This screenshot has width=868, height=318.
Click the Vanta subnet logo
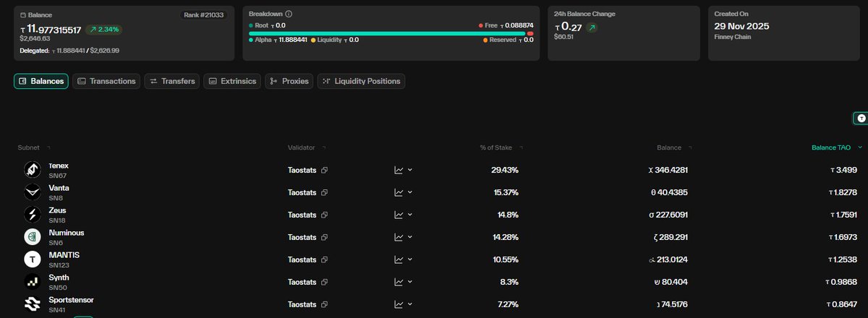(x=32, y=192)
